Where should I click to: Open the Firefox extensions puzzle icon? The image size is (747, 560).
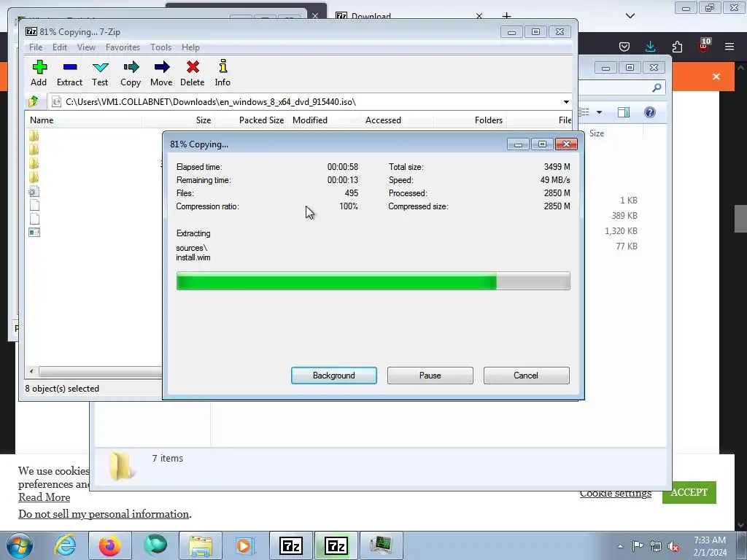pos(677,47)
